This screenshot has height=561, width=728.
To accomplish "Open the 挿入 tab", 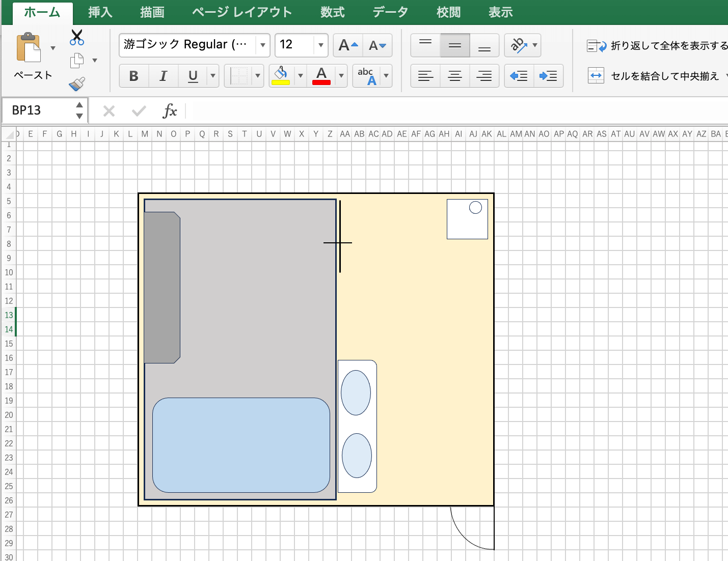I will click(100, 12).
